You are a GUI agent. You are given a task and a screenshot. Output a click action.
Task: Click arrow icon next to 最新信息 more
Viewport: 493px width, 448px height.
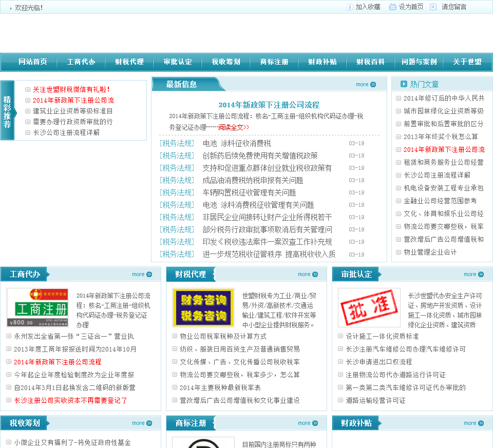coord(373,85)
